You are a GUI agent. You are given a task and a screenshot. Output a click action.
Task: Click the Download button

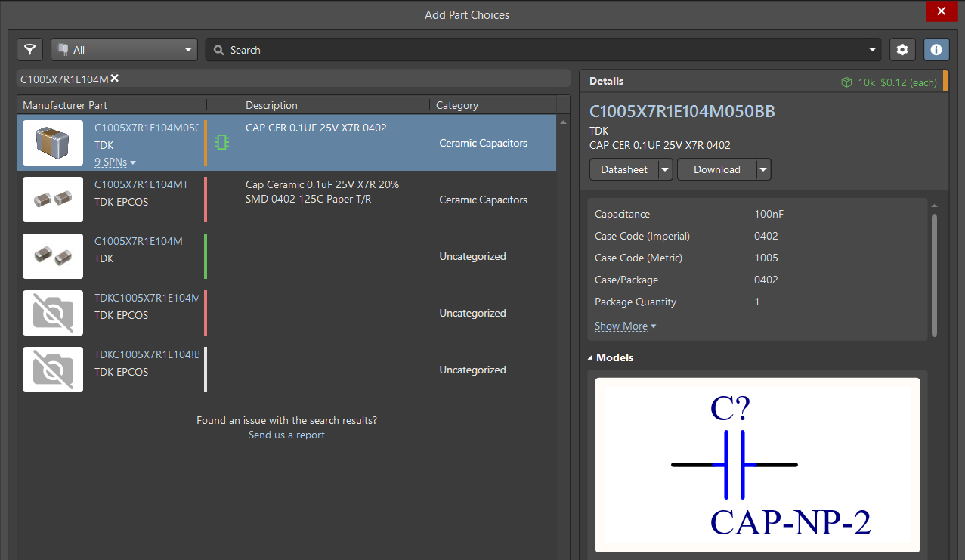[716, 170]
